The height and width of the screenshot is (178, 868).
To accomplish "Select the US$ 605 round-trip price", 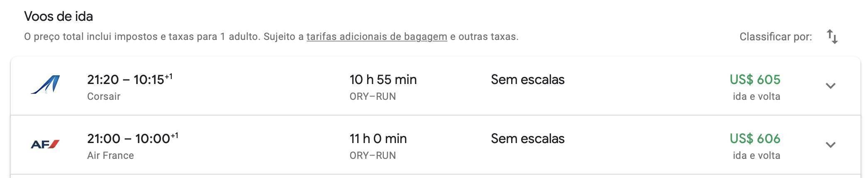I will coord(755,79).
